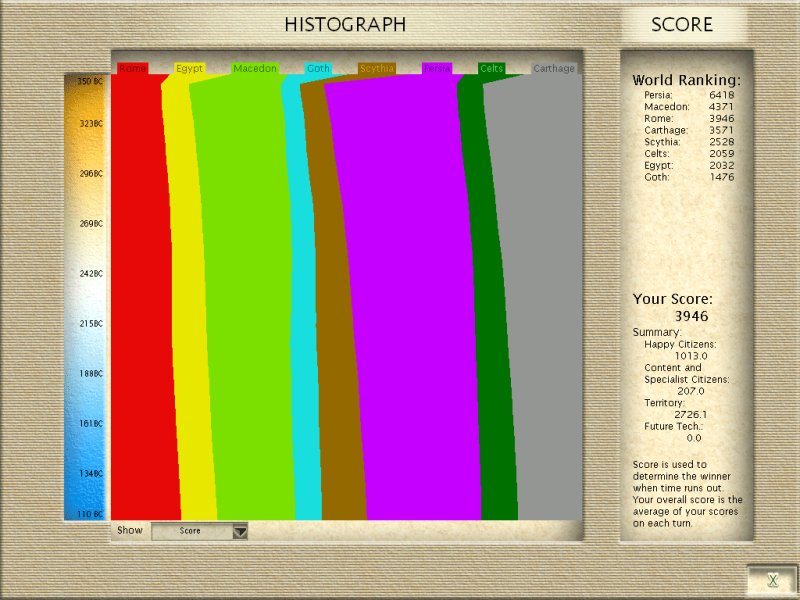Click the Celts civilization label
Viewport: 800px width, 600px height.
pos(492,69)
